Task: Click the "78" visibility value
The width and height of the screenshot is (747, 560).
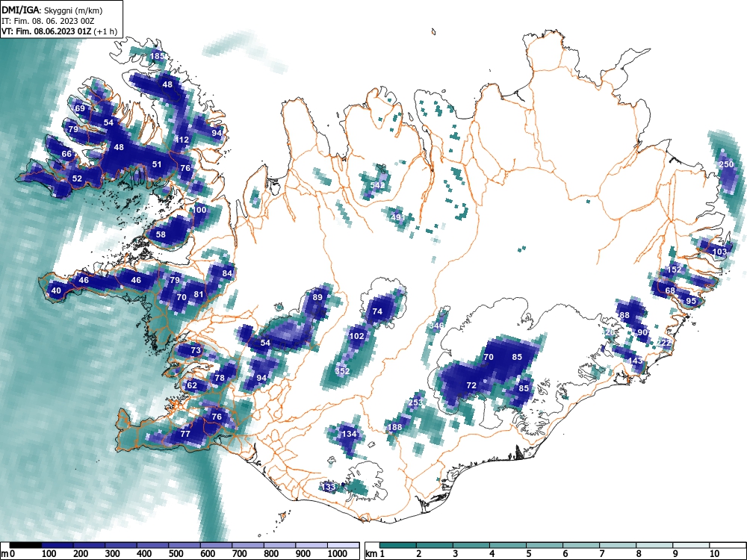Action: (219, 378)
